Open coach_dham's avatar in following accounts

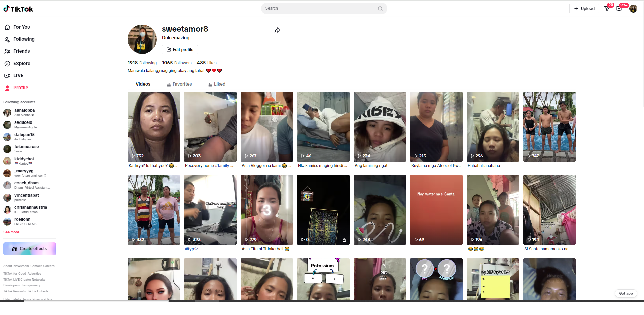(7, 185)
